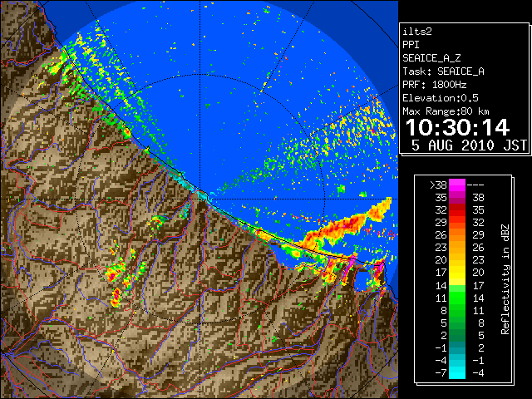Click the radar center where crosshair lines meet
Screen dimensions: 532x399
click(x=200, y=199)
